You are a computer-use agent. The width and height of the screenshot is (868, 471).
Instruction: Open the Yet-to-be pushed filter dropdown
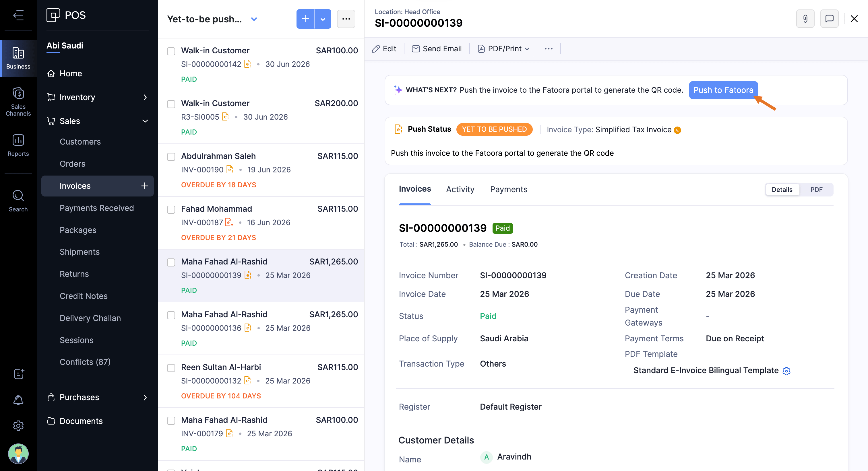tap(254, 19)
